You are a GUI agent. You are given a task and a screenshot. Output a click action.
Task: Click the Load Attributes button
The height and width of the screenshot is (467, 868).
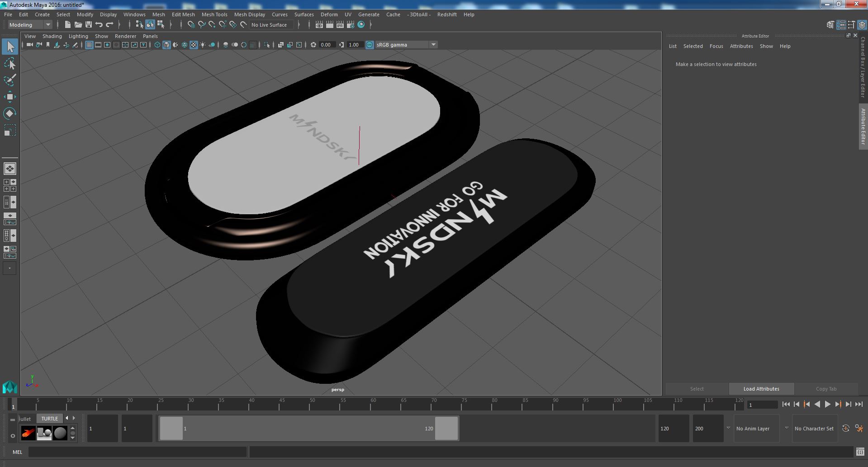[761, 389]
